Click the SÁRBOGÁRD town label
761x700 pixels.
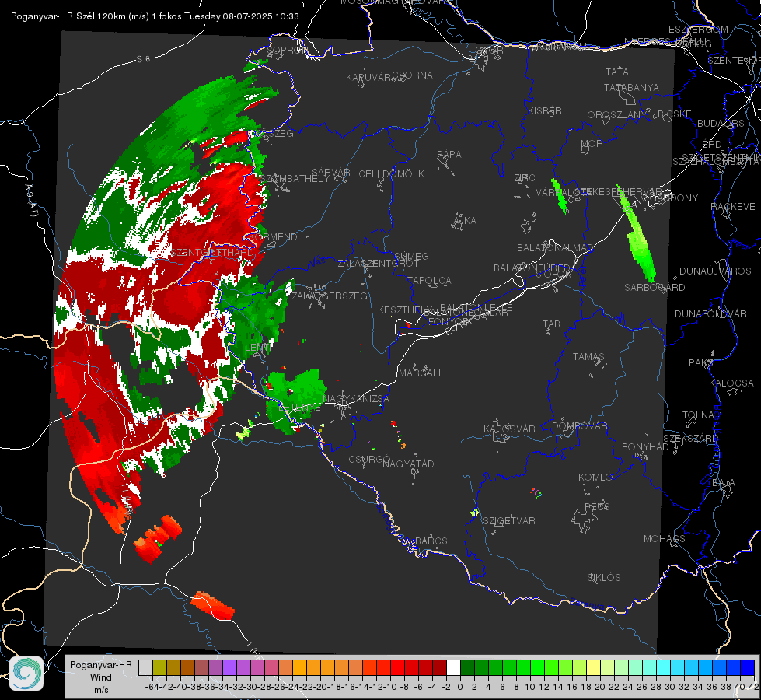(655, 288)
